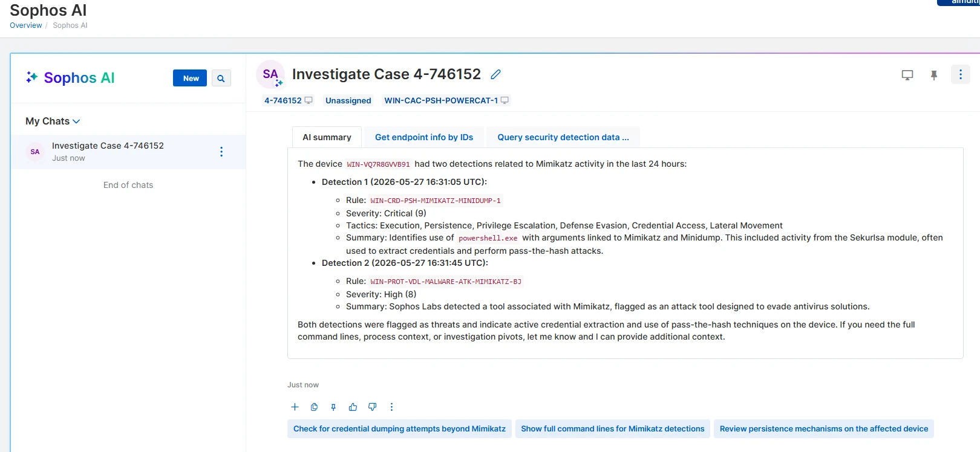Click the Detection 1 timestamp heading

coord(404,182)
